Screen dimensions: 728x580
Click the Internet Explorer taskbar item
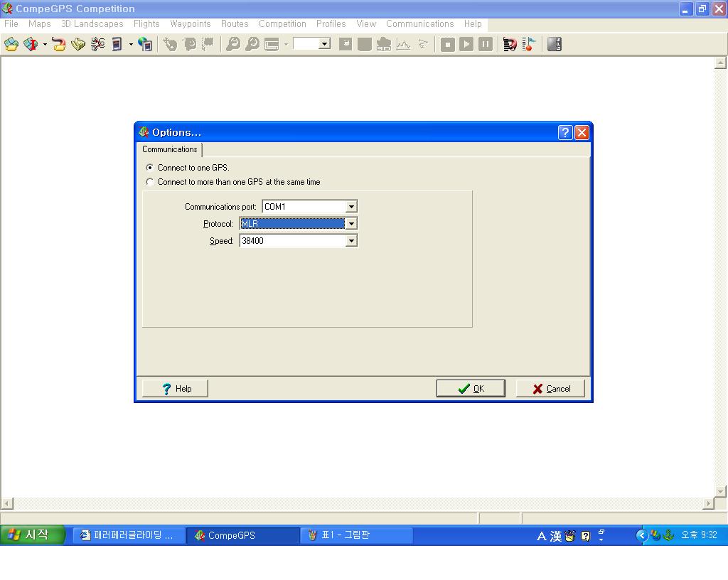(x=128, y=535)
